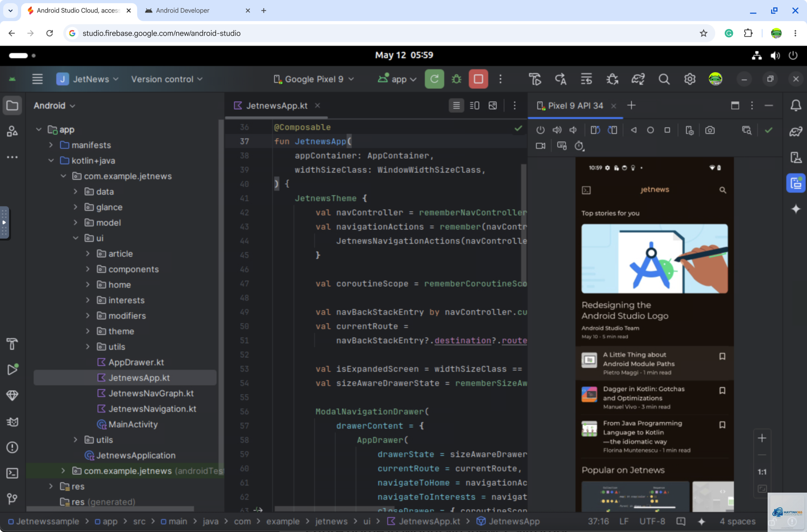Image resolution: width=807 pixels, height=532 pixels.
Task: Click the emulator zoom in plus button
Action: 762,438
